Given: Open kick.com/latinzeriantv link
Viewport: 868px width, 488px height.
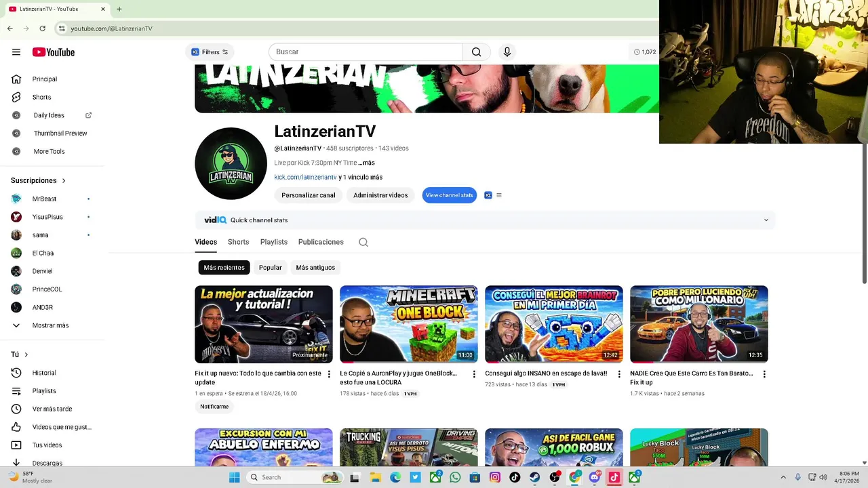Looking at the screenshot, I should [x=305, y=178].
